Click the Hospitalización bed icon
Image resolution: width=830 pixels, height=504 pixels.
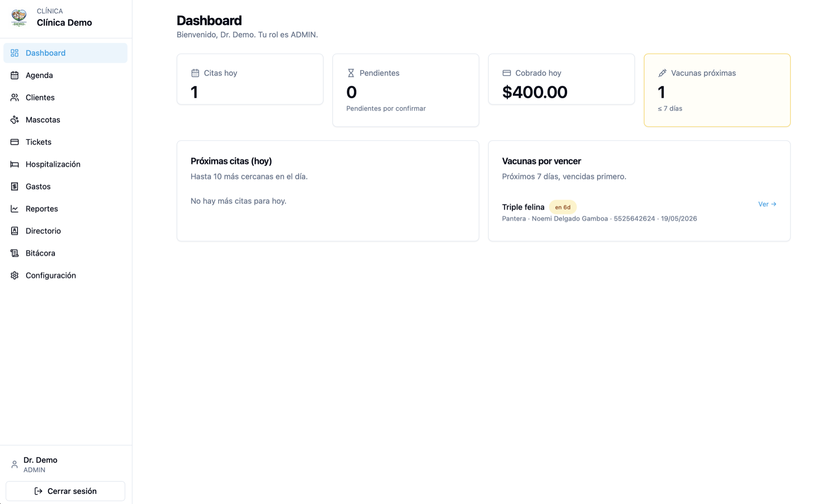(x=15, y=164)
